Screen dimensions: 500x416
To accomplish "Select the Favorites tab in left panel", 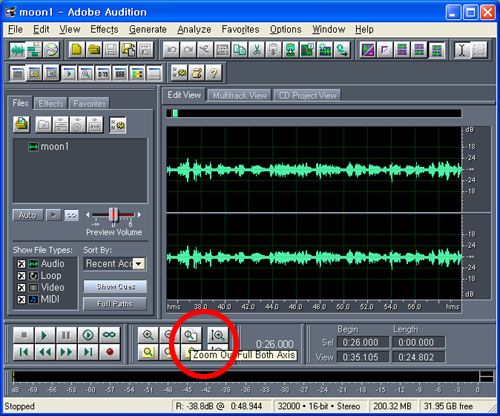I will [x=89, y=104].
